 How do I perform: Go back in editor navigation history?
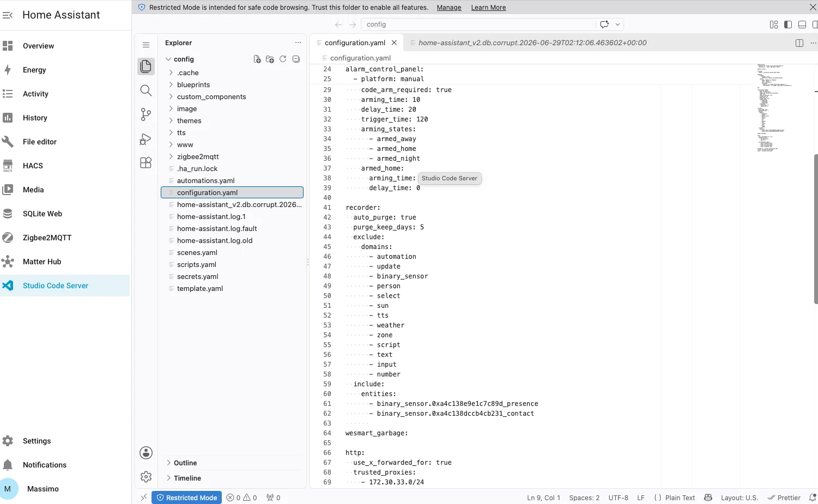click(x=338, y=25)
